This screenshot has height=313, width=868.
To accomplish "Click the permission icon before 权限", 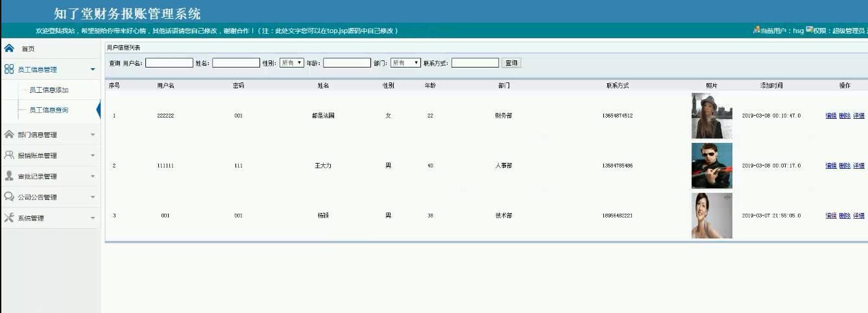I will point(810,30).
